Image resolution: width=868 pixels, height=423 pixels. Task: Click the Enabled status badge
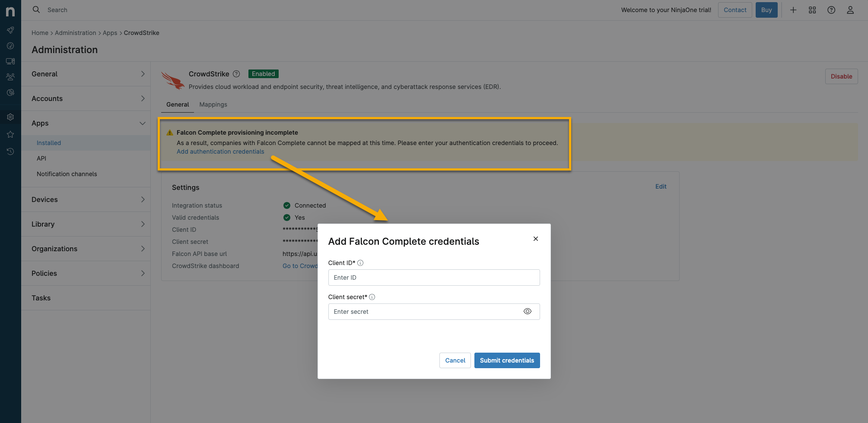[264, 74]
